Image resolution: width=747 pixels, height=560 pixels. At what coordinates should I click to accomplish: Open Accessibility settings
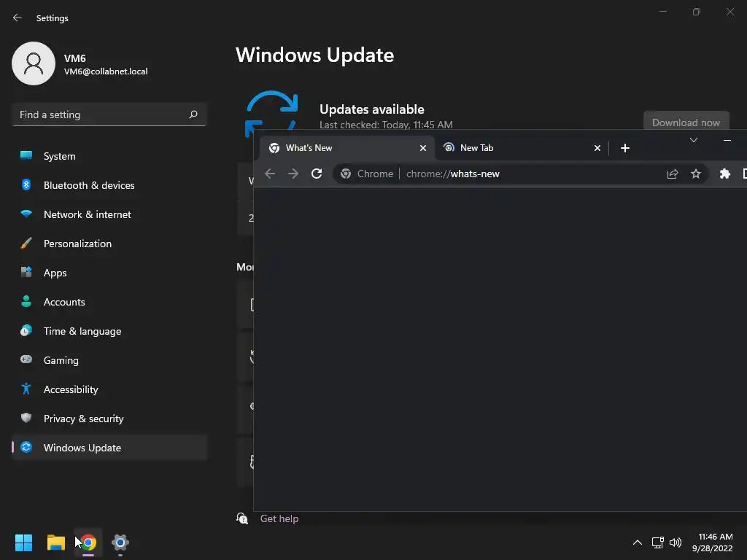(x=109, y=389)
